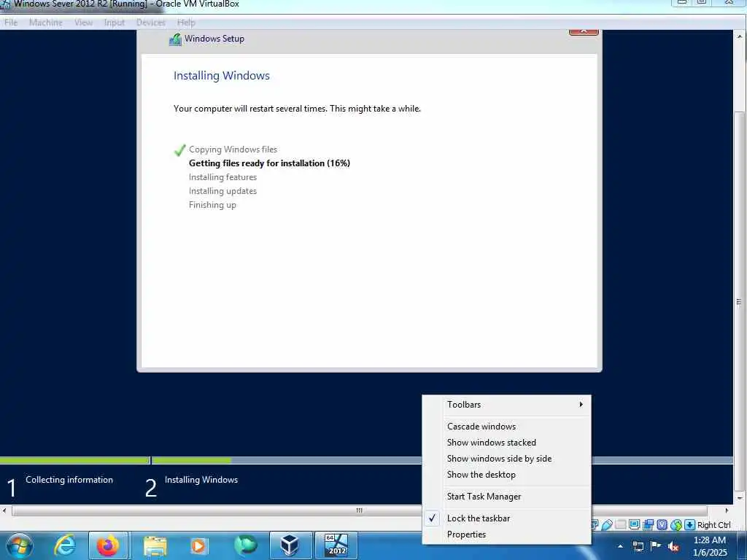Open VirtualBox Help menu

[186, 23]
